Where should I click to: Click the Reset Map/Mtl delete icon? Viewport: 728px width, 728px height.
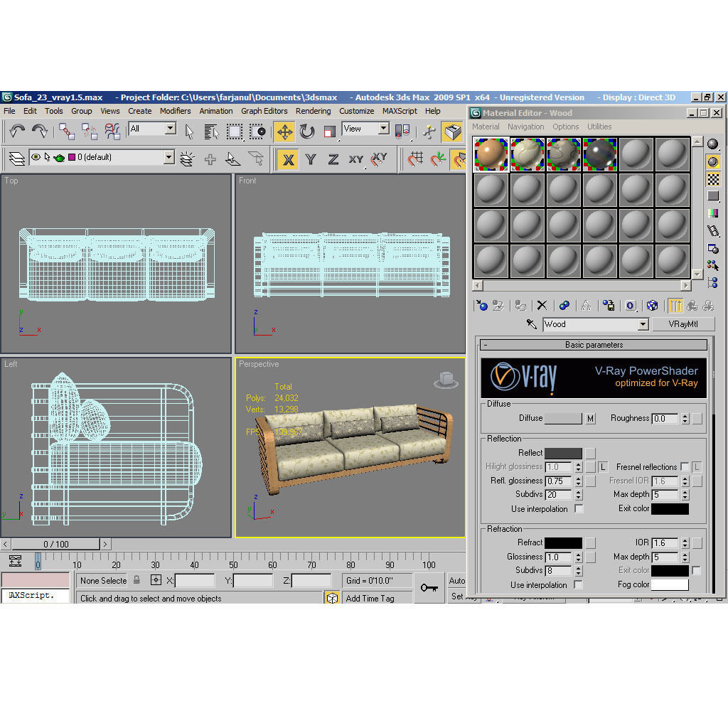(x=542, y=305)
